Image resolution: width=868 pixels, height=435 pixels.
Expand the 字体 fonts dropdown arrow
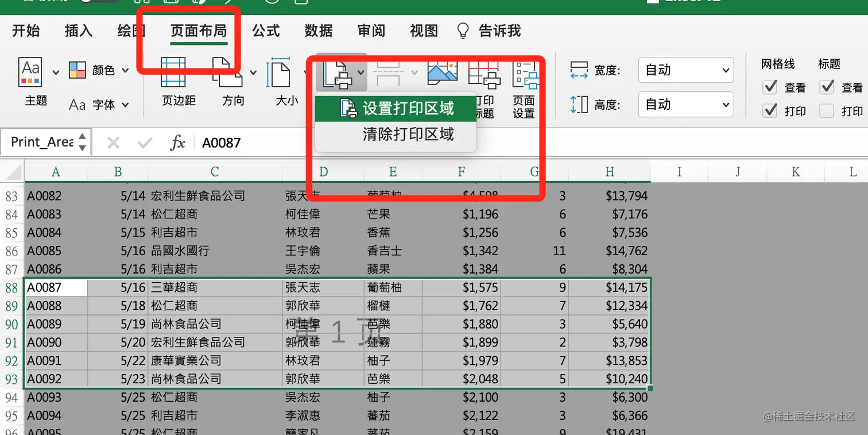[125, 105]
